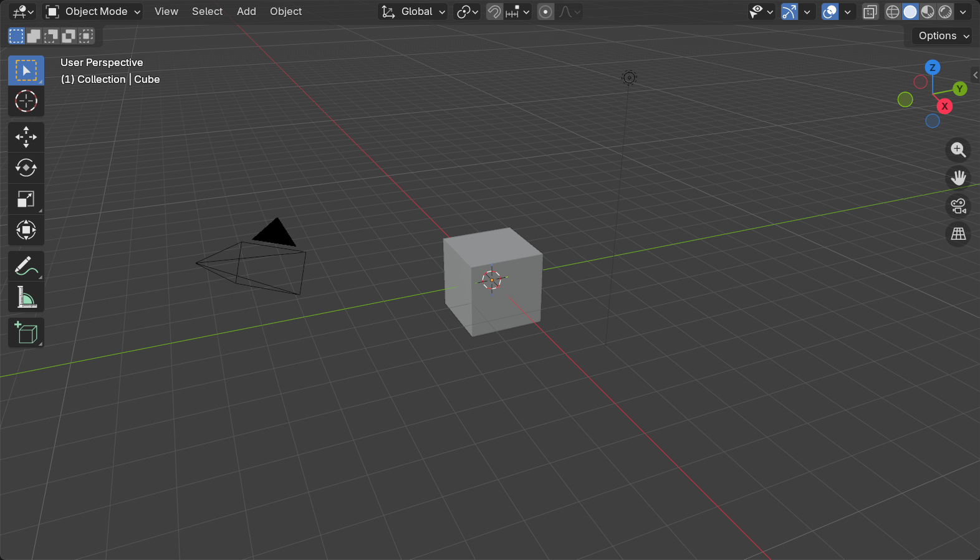Select the Scale tool
This screenshot has height=560, width=980.
26,199
